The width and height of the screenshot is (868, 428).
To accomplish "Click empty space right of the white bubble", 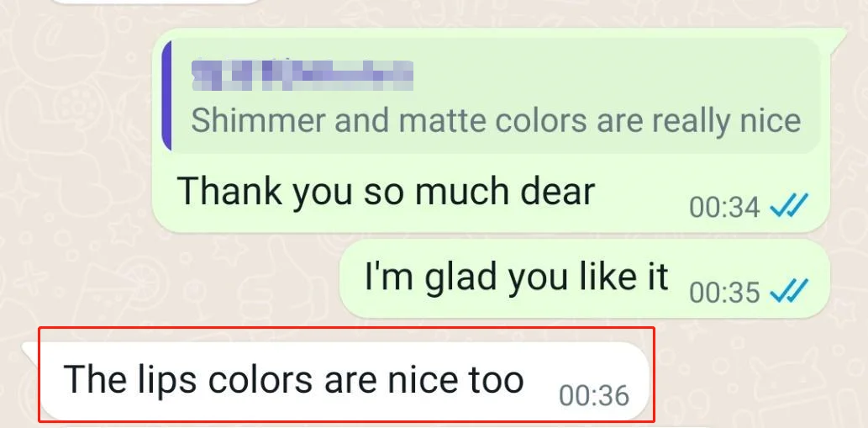I will (759, 377).
